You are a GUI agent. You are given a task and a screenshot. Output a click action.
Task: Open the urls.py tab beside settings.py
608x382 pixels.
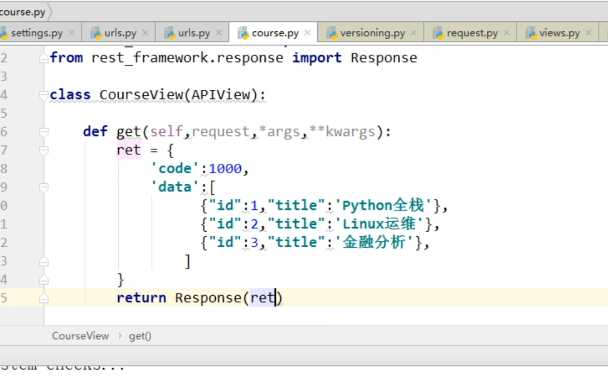click(120, 33)
